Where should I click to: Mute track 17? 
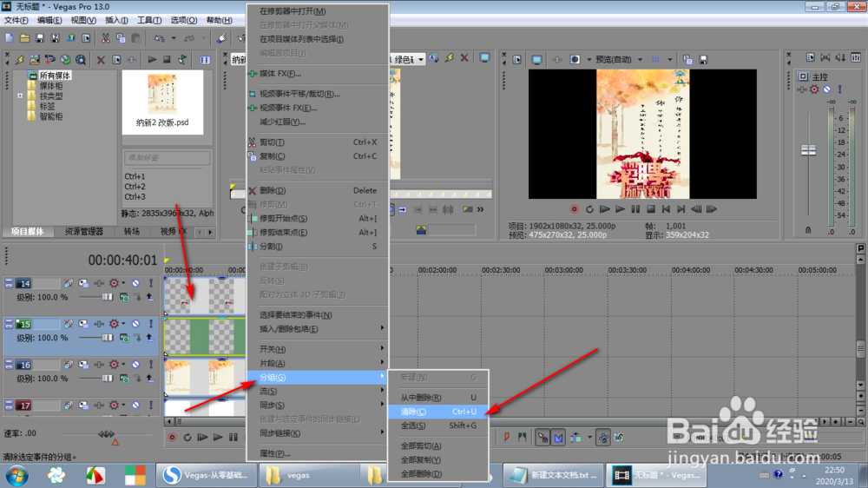tap(135, 406)
